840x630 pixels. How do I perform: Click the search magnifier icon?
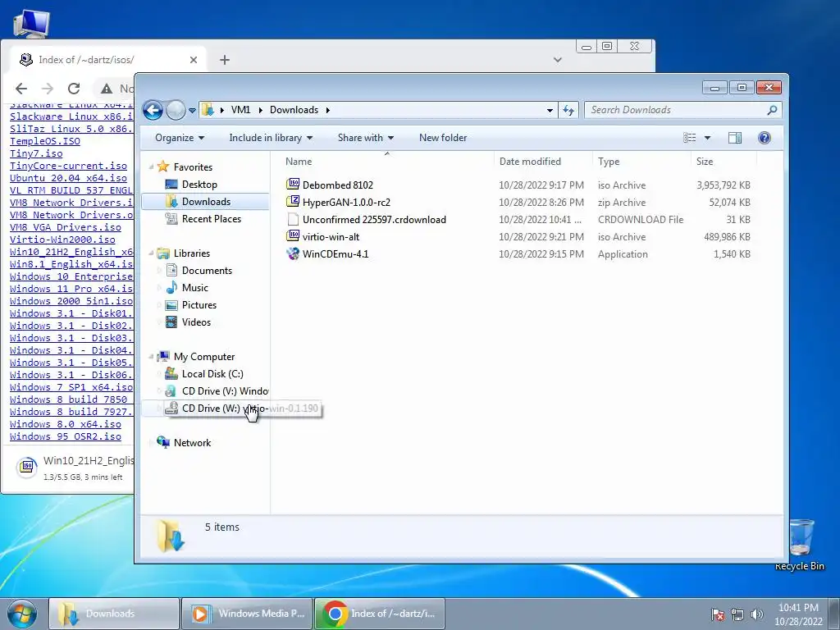click(772, 110)
